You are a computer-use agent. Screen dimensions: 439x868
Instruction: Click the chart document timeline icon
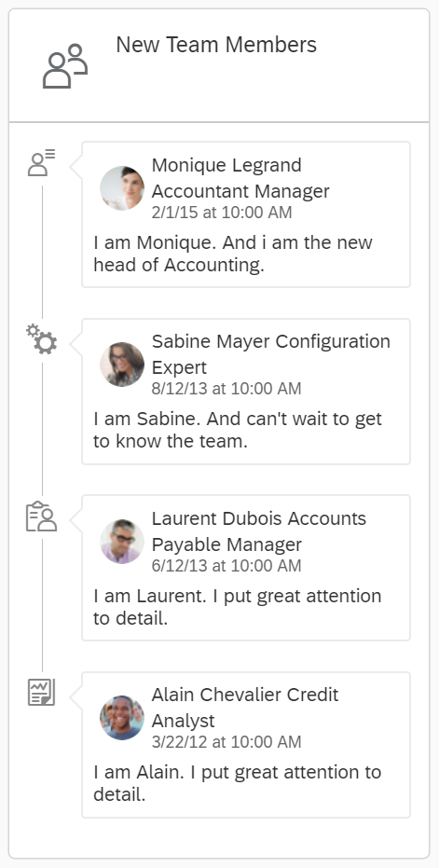(42, 693)
